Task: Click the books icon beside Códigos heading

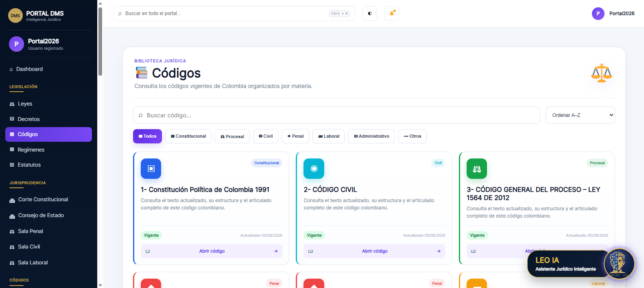Action: [x=142, y=73]
